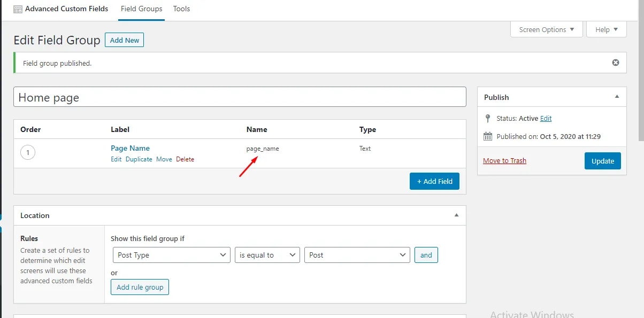Click the pin icon next to Status

487,118
